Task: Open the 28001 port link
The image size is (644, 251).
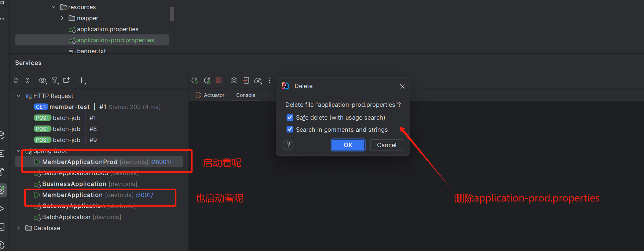Action: coord(161,162)
